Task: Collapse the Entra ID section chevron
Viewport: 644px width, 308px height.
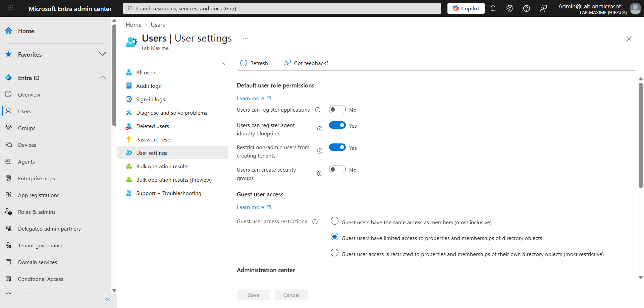Action: 103,78
